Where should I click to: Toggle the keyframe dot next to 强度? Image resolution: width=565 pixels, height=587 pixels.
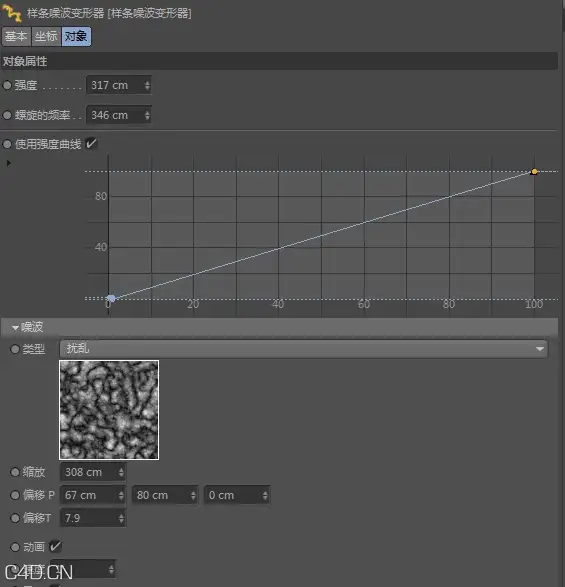click(7, 85)
